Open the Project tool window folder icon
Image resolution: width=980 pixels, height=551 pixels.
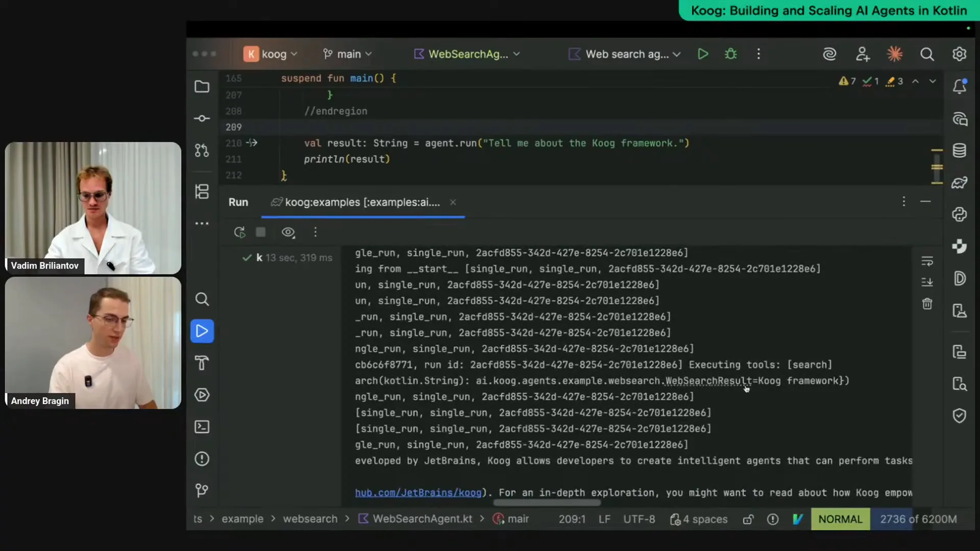pyautogui.click(x=202, y=87)
